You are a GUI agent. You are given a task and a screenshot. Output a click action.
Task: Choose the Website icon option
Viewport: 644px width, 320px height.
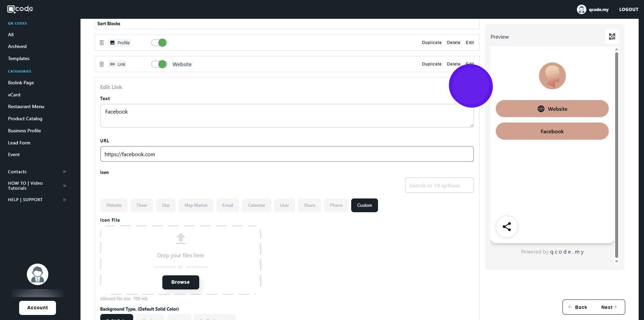point(114,205)
